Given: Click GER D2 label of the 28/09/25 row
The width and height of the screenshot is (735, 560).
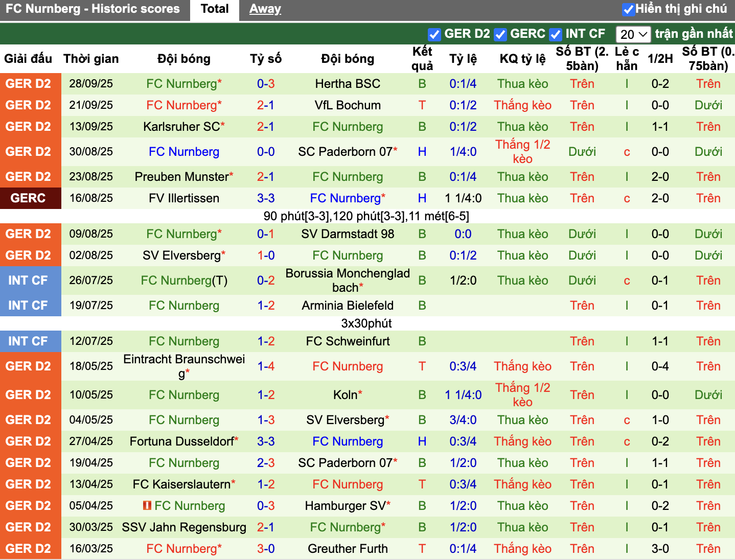Looking at the screenshot, I should tap(28, 84).
